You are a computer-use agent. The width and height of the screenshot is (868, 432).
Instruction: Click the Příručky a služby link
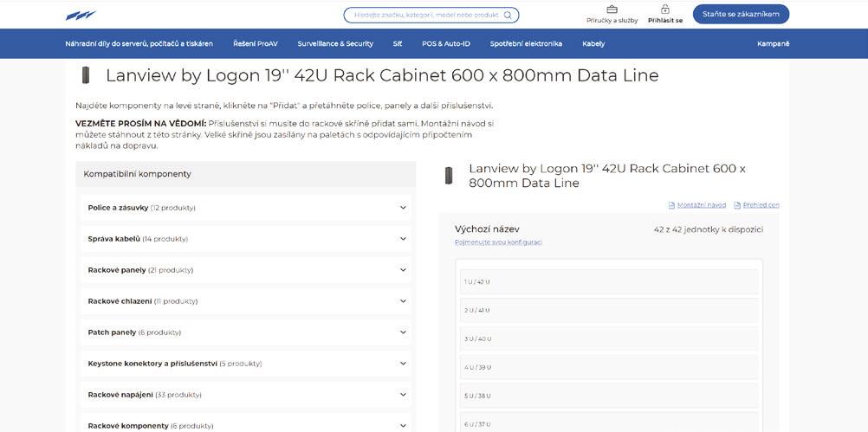coord(612,21)
